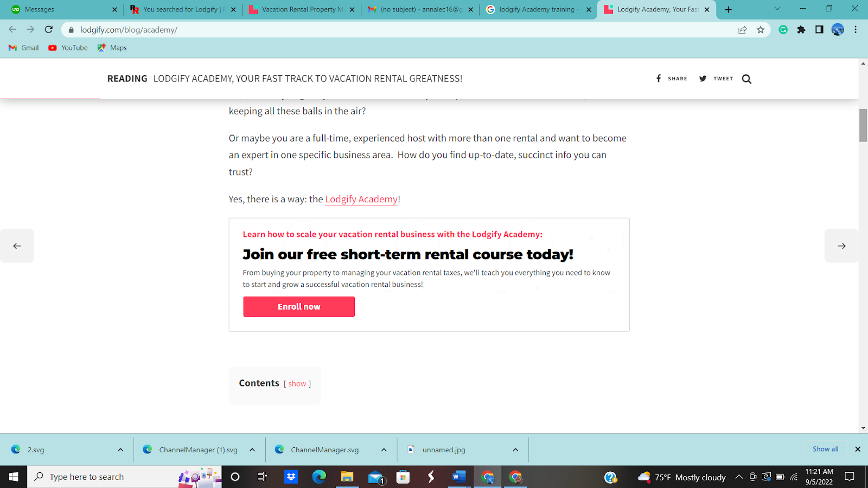This screenshot has height=488, width=868.
Task: Switch to the 'You searched for Lodgify' tab
Action: (x=183, y=10)
